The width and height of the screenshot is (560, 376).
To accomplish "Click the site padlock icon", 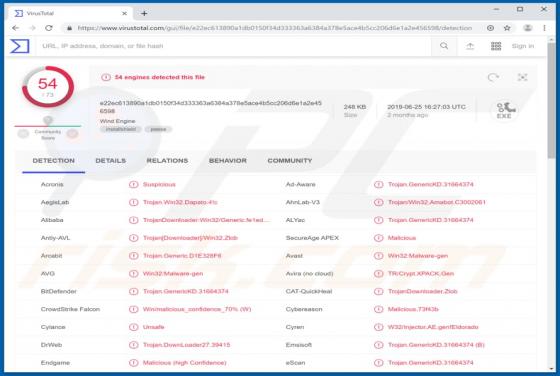I will (69, 28).
